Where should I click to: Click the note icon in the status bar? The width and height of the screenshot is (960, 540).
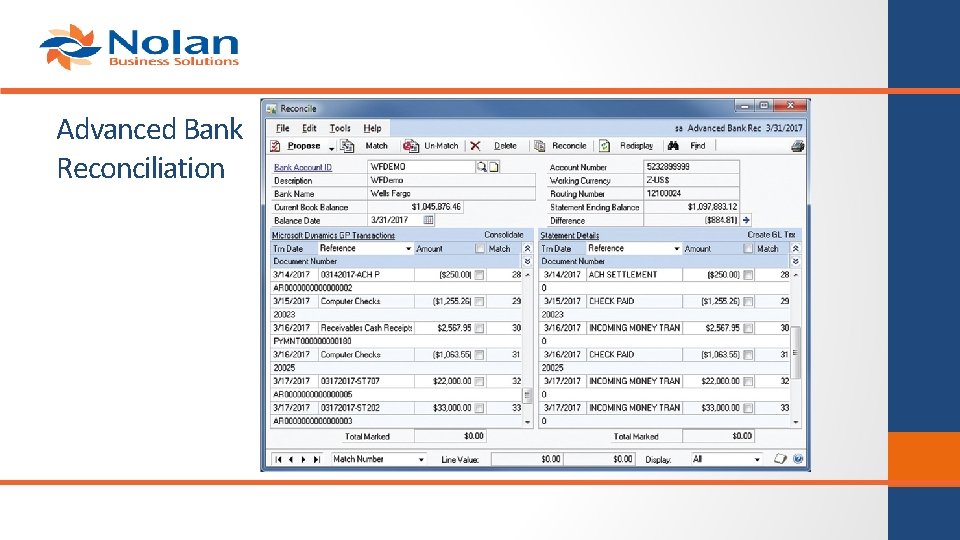point(779,459)
